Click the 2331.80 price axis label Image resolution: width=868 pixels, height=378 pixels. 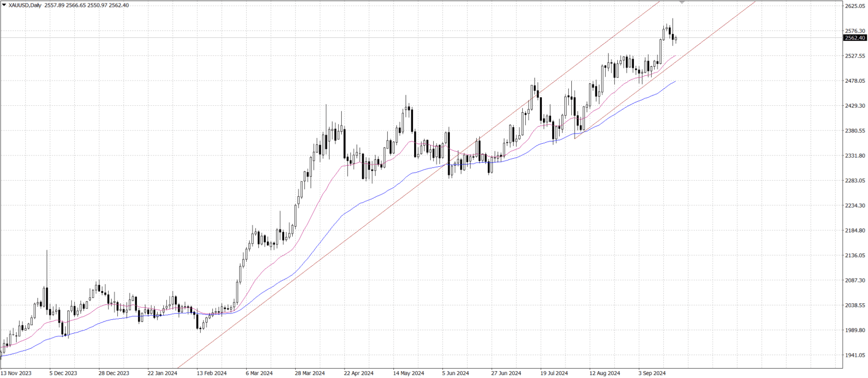[x=855, y=156]
